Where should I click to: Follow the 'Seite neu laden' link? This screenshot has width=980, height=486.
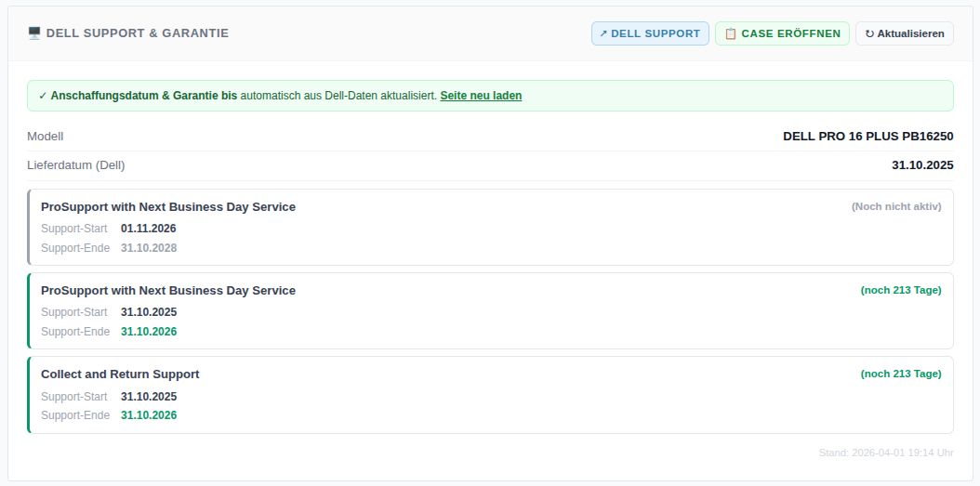pyautogui.click(x=481, y=96)
